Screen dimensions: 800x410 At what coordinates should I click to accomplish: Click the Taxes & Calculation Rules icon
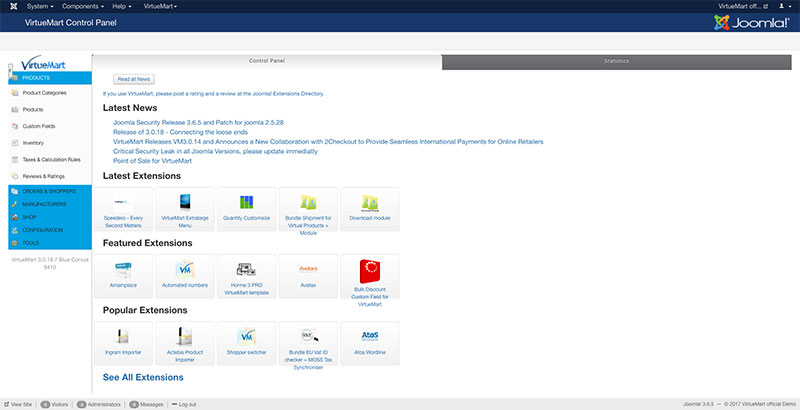[x=15, y=160]
